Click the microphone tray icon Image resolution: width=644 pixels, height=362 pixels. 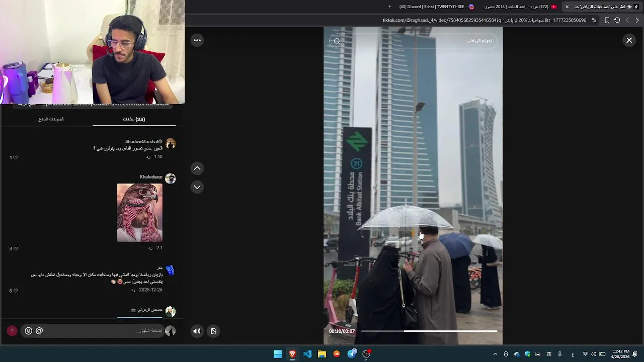click(559, 354)
